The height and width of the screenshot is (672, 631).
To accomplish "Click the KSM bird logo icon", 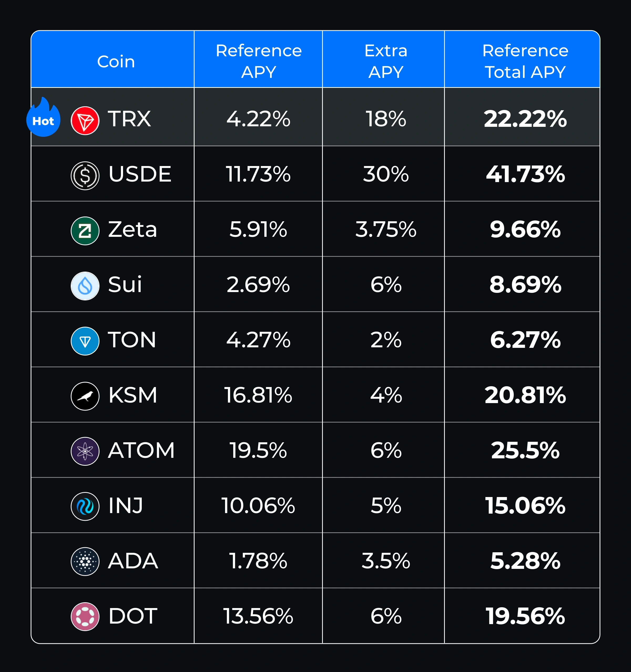I will pos(85,396).
